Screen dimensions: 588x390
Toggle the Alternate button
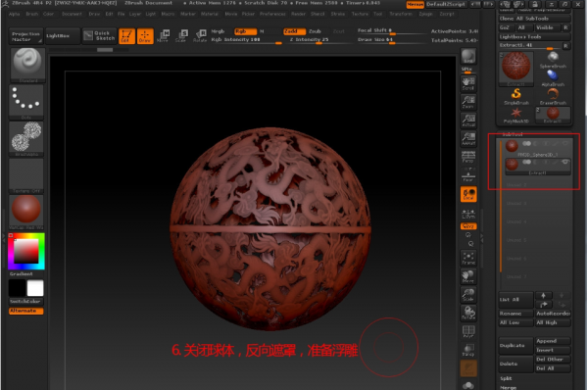pyautogui.click(x=25, y=311)
